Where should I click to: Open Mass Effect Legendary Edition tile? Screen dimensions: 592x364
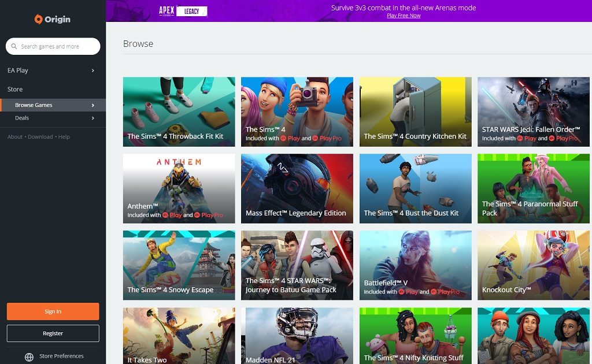[x=297, y=188]
